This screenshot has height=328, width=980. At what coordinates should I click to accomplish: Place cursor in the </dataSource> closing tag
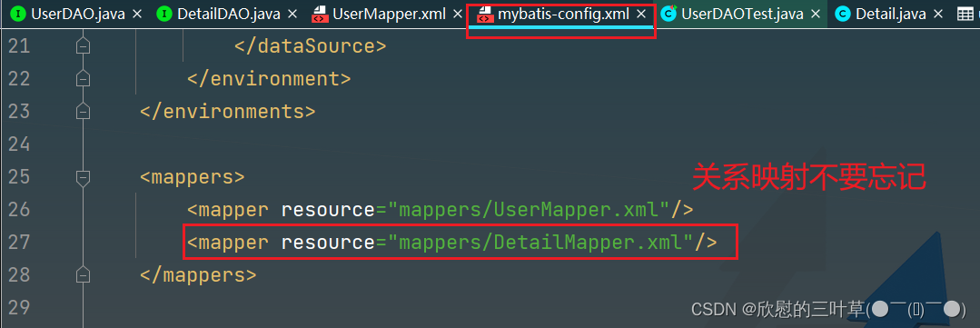tap(310, 46)
